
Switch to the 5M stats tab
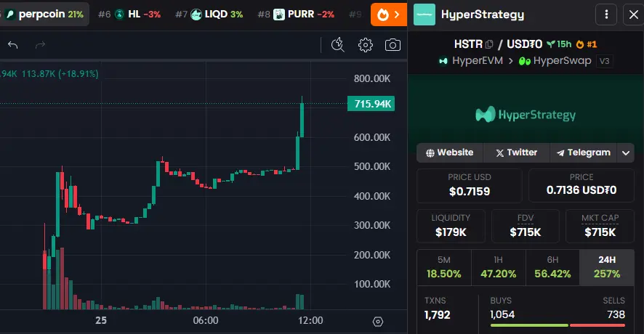click(x=444, y=267)
